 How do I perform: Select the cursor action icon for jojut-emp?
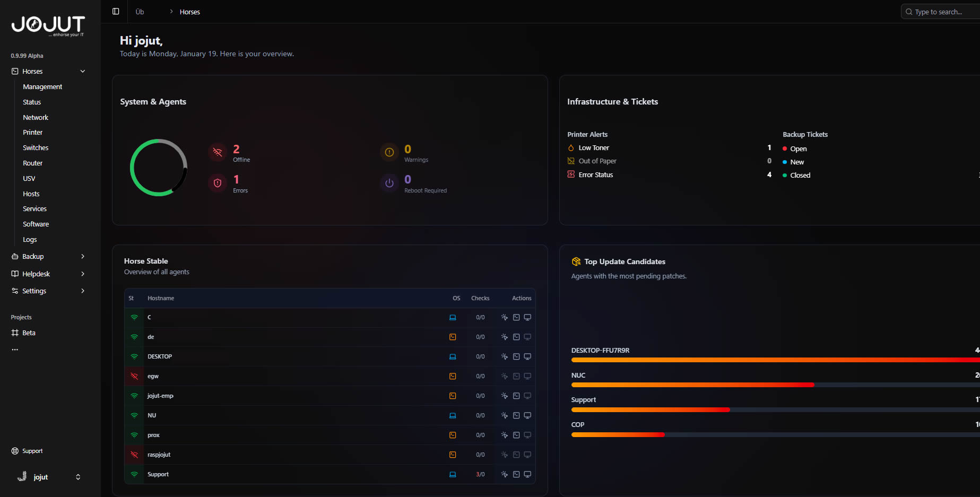click(x=504, y=396)
